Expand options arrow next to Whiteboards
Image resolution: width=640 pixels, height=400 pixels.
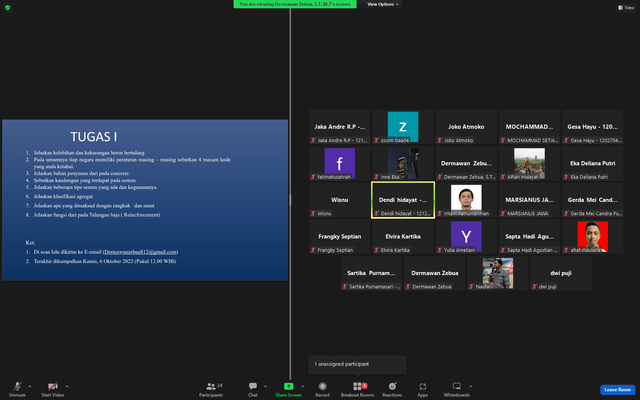coord(471,386)
